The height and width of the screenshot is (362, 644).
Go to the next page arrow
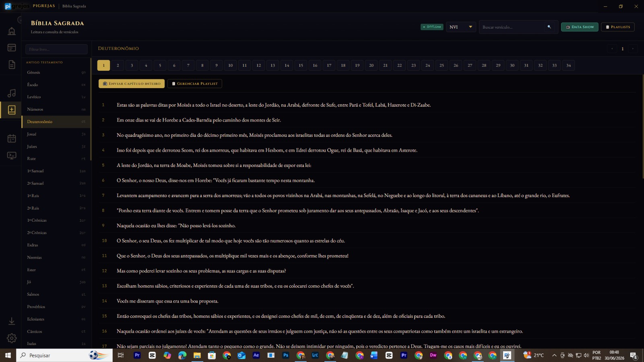(633, 49)
